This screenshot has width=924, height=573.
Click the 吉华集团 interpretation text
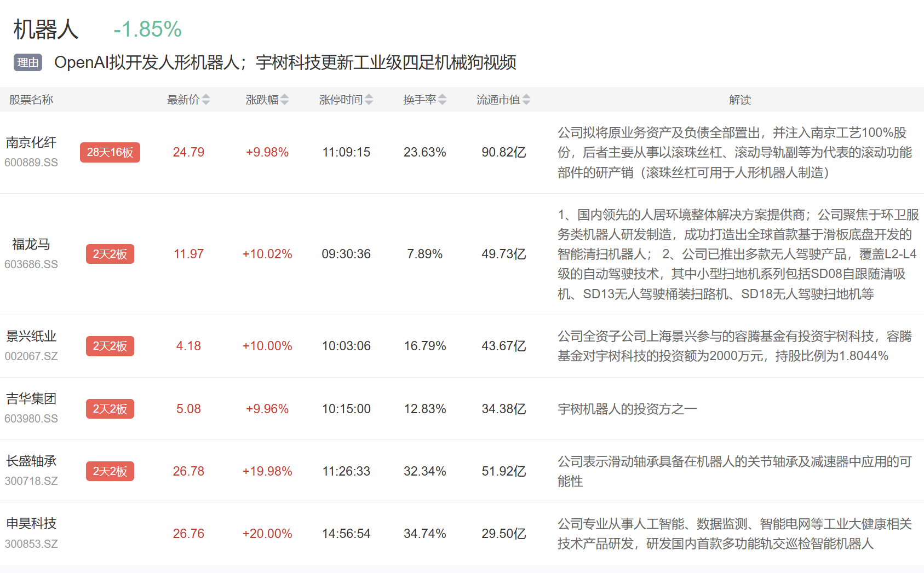pyautogui.click(x=627, y=409)
